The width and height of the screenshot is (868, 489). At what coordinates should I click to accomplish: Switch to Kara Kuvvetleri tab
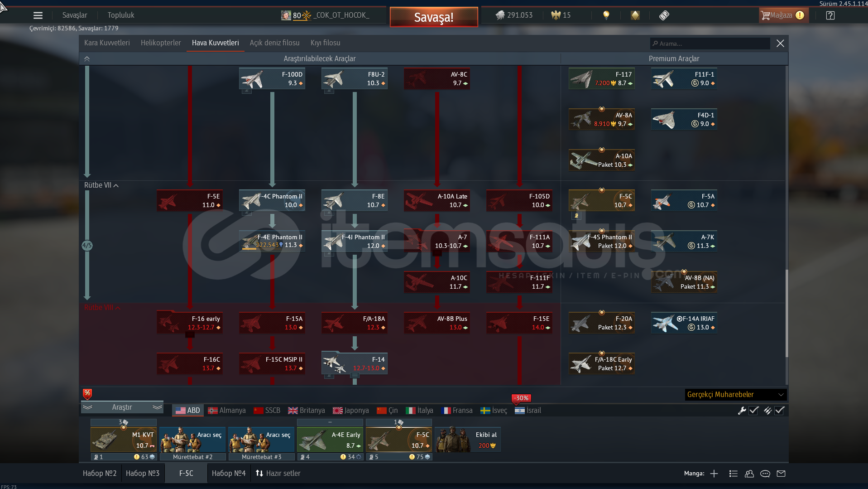pyautogui.click(x=107, y=43)
